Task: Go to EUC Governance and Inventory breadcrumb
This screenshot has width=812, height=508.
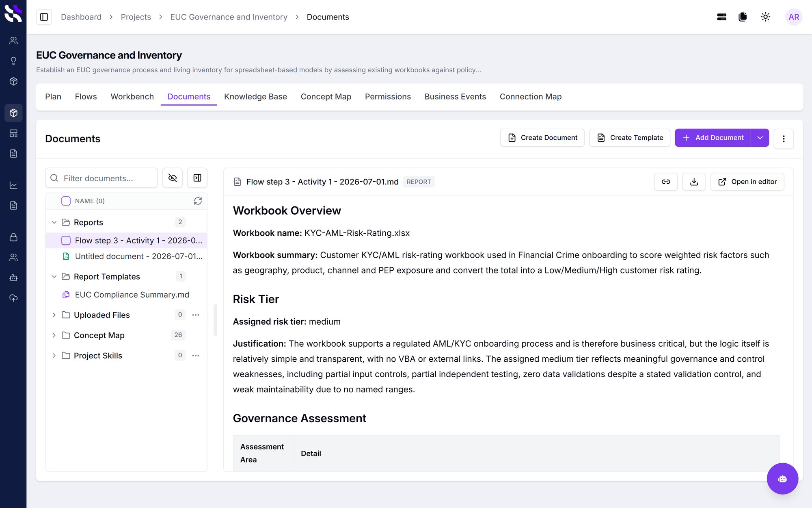Action: tap(229, 17)
